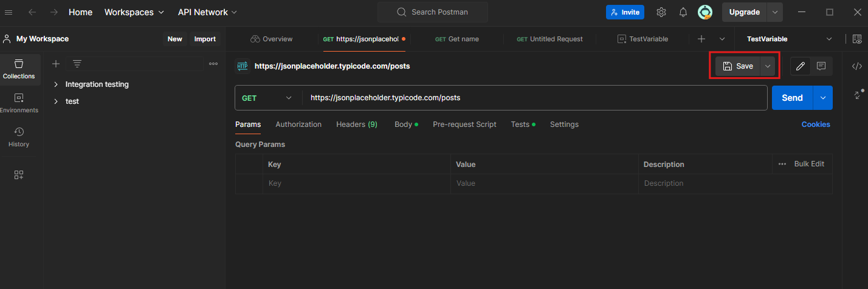Switch to the Overview tab
The width and height of the screenshot is (868, 289).
click(271, 39)
